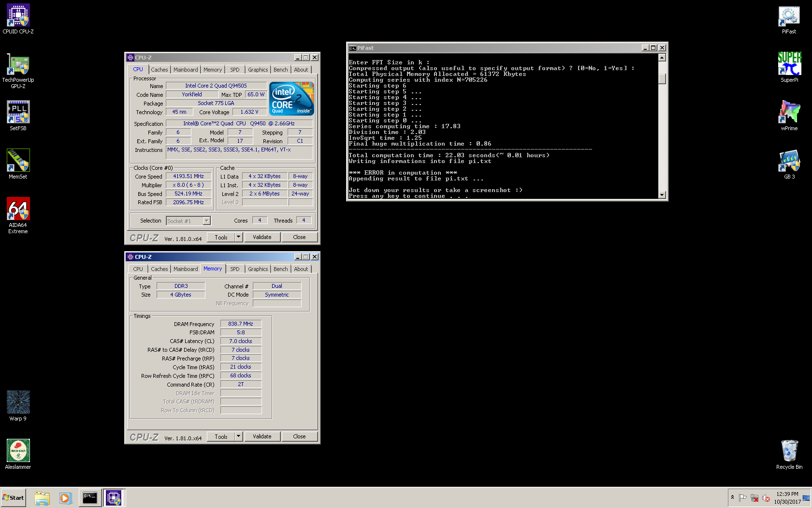Switch to Caches tab in upper CPU-Z window
The image size is (812, 508).
[159, 70]
